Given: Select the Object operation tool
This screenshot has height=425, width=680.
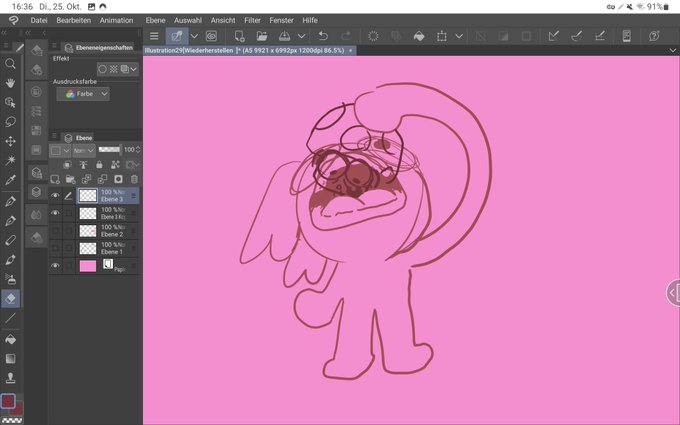Looking at the screenshot, I should tap(10, 102).
